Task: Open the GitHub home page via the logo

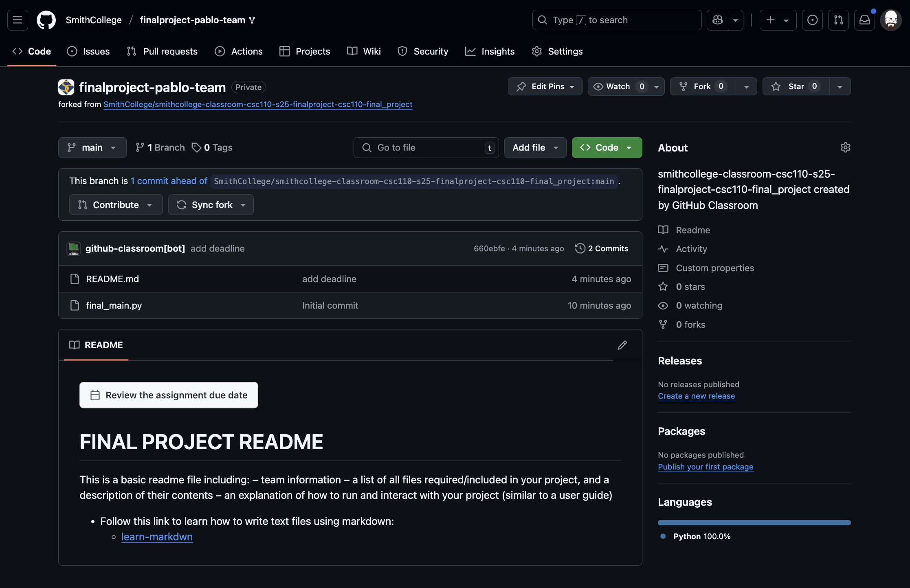Action: [46, 20]
